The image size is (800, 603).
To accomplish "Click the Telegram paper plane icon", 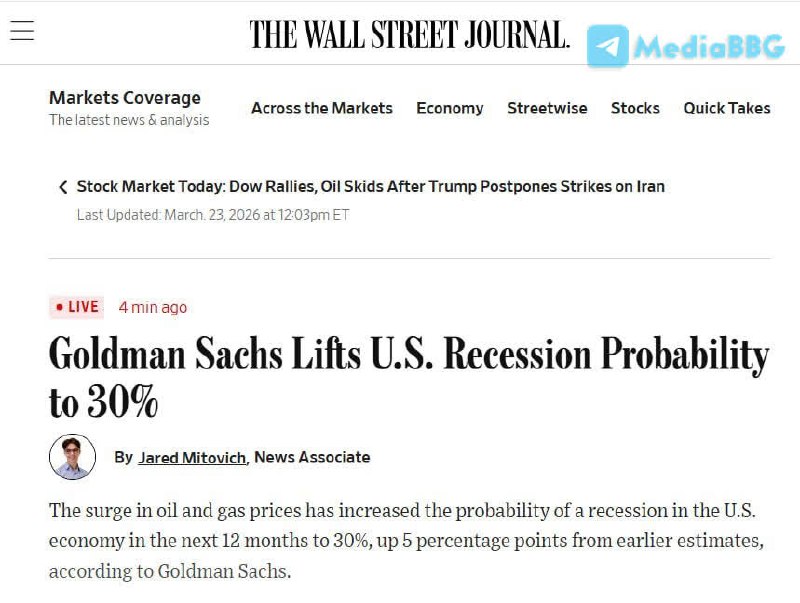I will [607, 46].
